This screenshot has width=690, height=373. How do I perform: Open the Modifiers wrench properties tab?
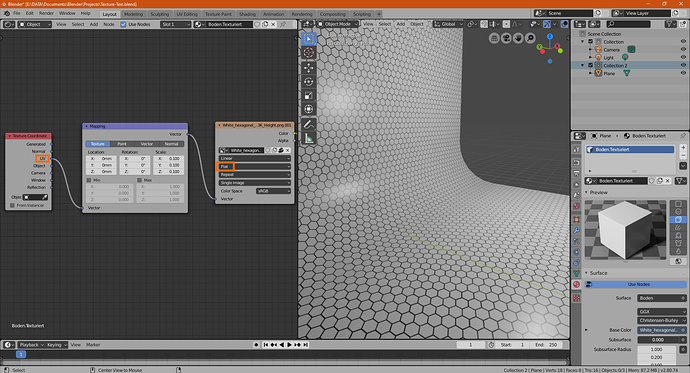pos(576,230)
